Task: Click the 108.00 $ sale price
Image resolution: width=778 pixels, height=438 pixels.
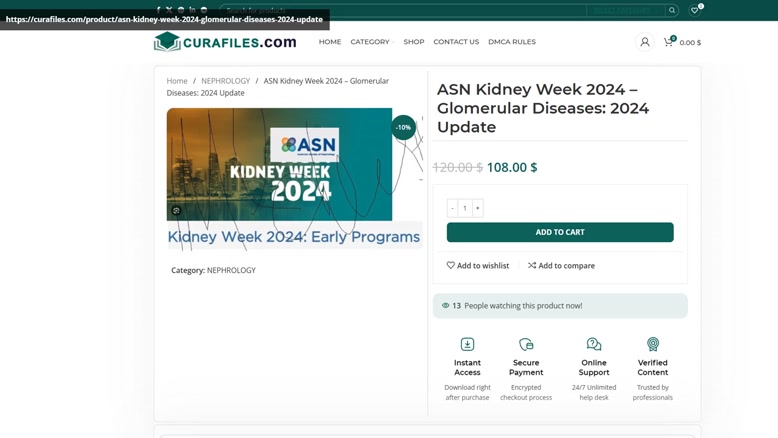Action: 512,167
